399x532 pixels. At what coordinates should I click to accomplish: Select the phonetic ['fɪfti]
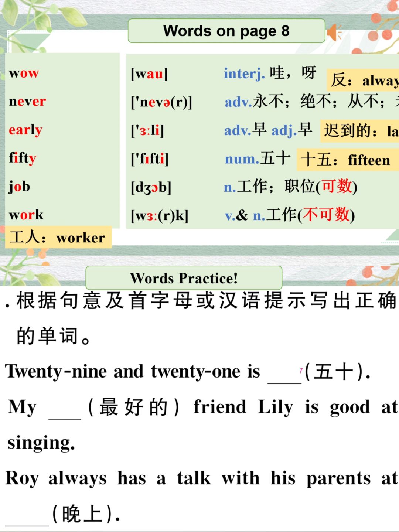150,159
